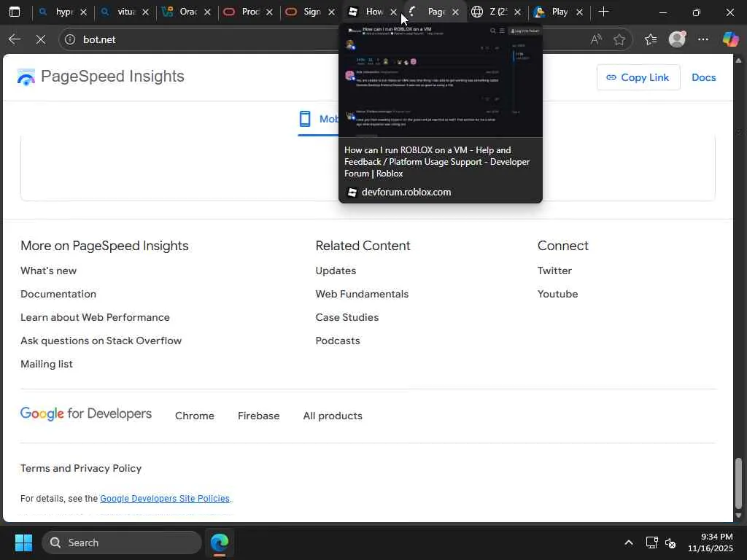Click the Read aloud icon
Screen dimensions: 747x560
click(x=595, y=39)
